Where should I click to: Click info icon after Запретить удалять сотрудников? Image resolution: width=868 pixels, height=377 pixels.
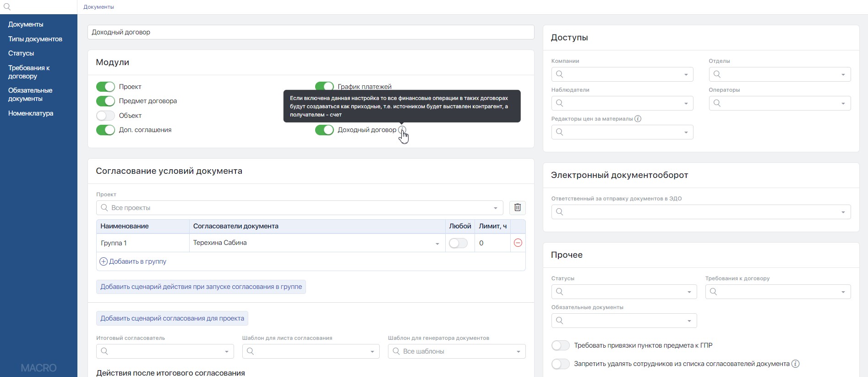pyautogui.click(x=795, y=364)
